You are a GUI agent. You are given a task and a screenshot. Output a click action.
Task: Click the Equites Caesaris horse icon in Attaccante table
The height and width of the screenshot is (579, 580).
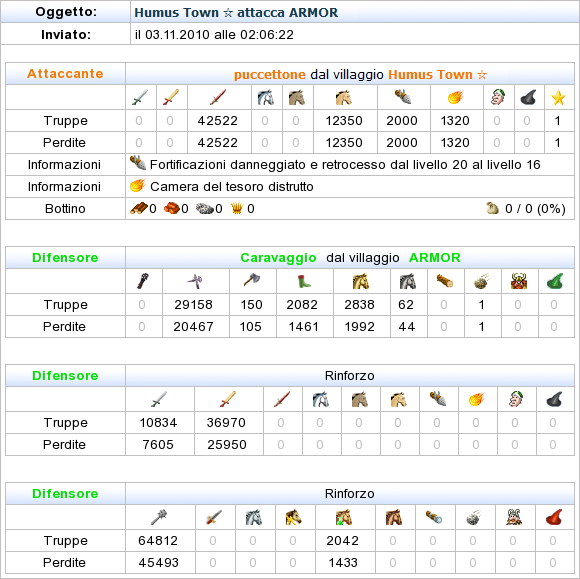click(x=297, y=97)
